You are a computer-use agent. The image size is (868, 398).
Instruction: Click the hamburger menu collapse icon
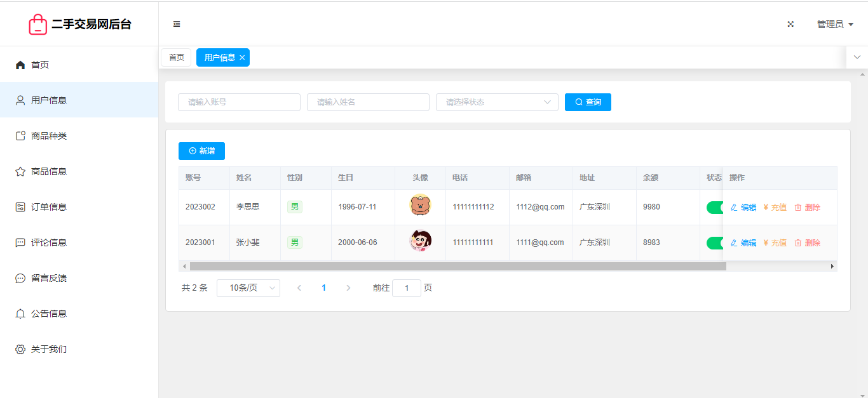coord(177,24)
